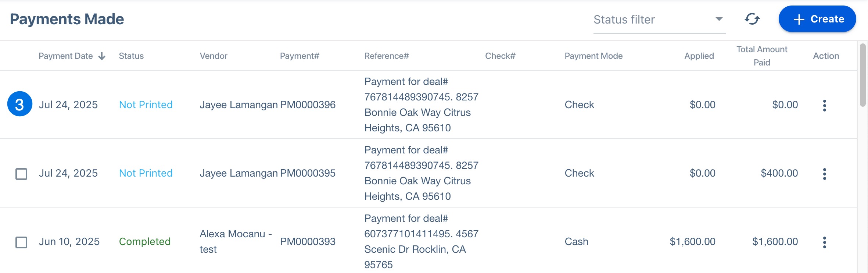Click the vertical scrollbar thumb
Screen dimensions: 868x273
(862, 75)
